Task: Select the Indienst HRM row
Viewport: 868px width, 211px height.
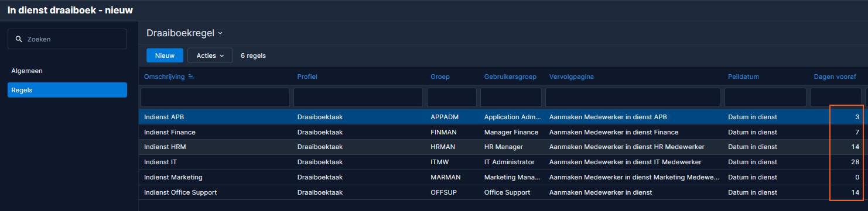Action: click(503, 147)
